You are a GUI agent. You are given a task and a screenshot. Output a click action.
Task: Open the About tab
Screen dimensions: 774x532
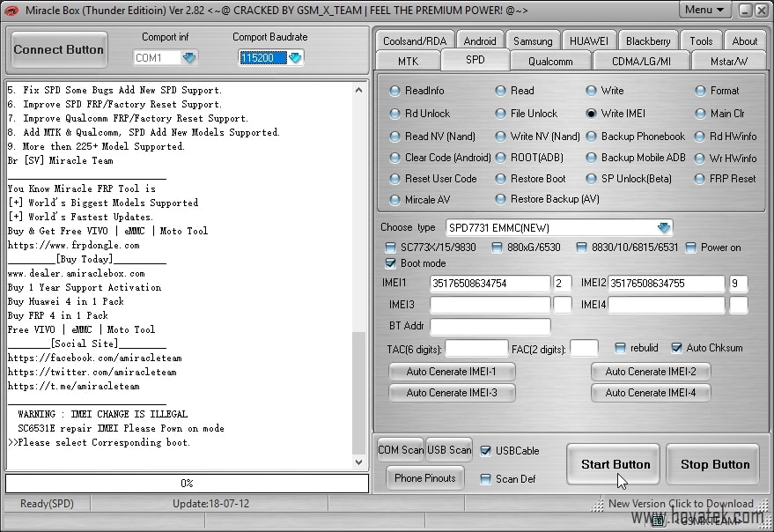point(744,41)
